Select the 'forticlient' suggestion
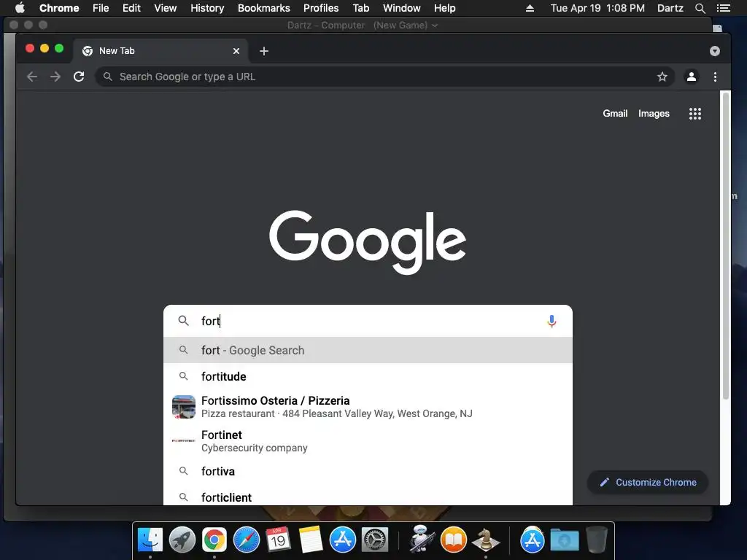Image resolution: width=747 pixels, height=560 pixels. (x=368, y=497)
